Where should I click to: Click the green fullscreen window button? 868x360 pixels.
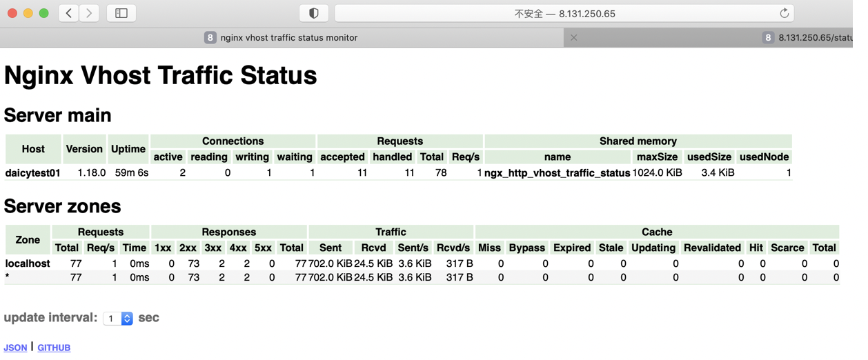point(44,13)
